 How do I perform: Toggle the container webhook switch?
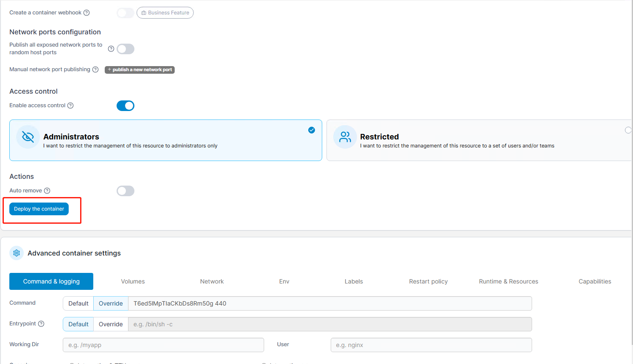click(125, 13)
